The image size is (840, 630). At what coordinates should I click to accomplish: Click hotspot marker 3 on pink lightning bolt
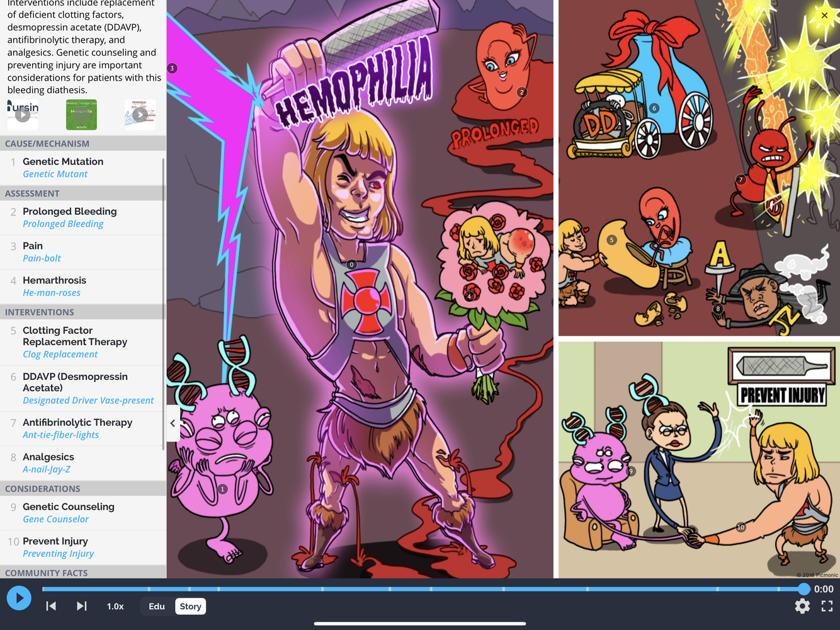[x=172, y=68]
